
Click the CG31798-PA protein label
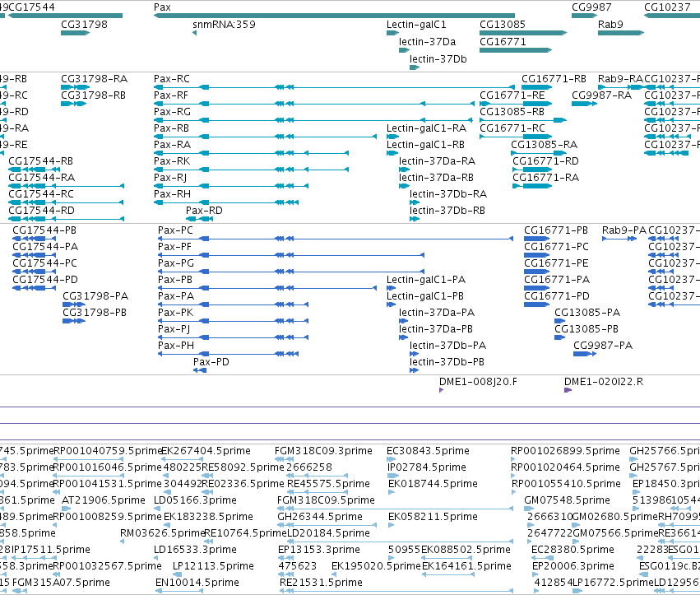click(x=95, y=296)
